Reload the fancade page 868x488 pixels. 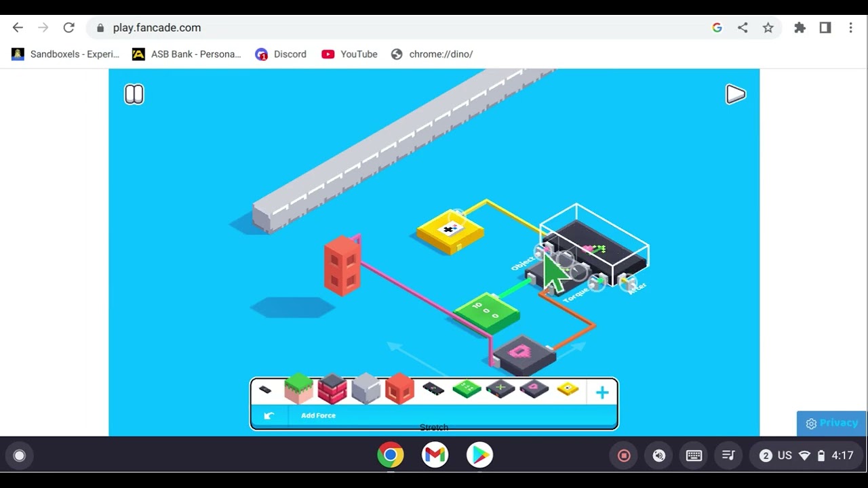pyautogui.click(x=68, y=28)
